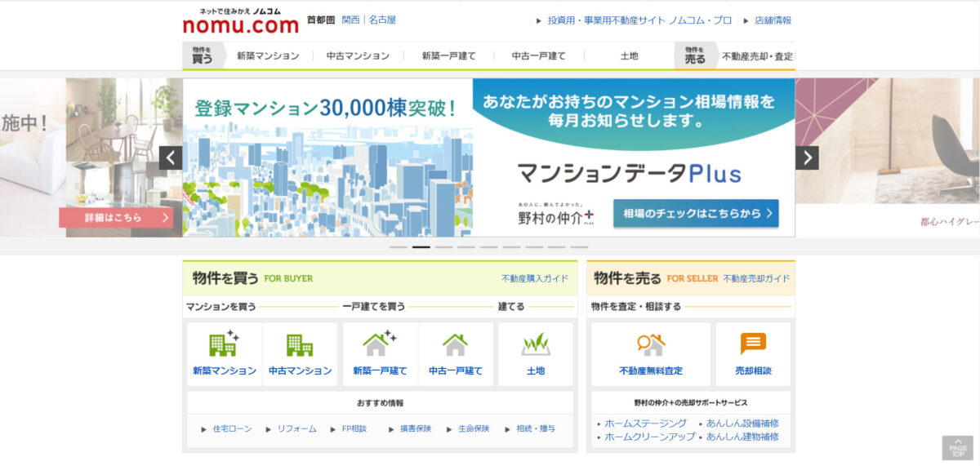Select the active second carousel indicator dash
Screen dimensions: 980x466
421,246
